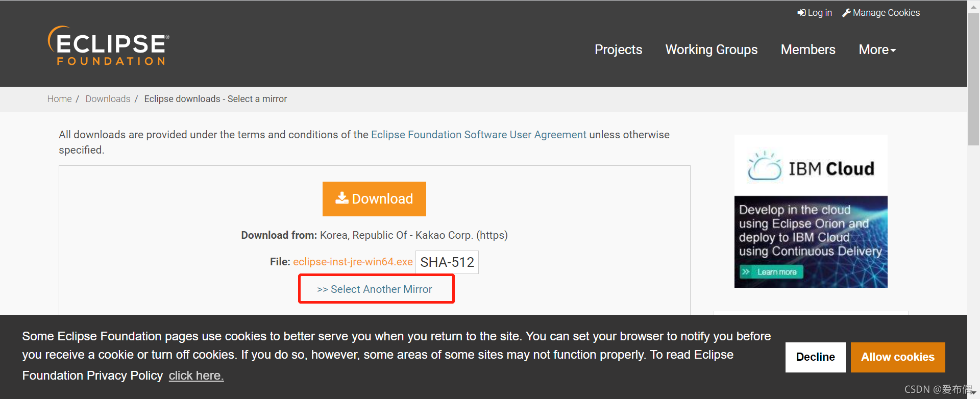
Task: Click the SHA-512 checksum button
Action: [x=447, y=262]
